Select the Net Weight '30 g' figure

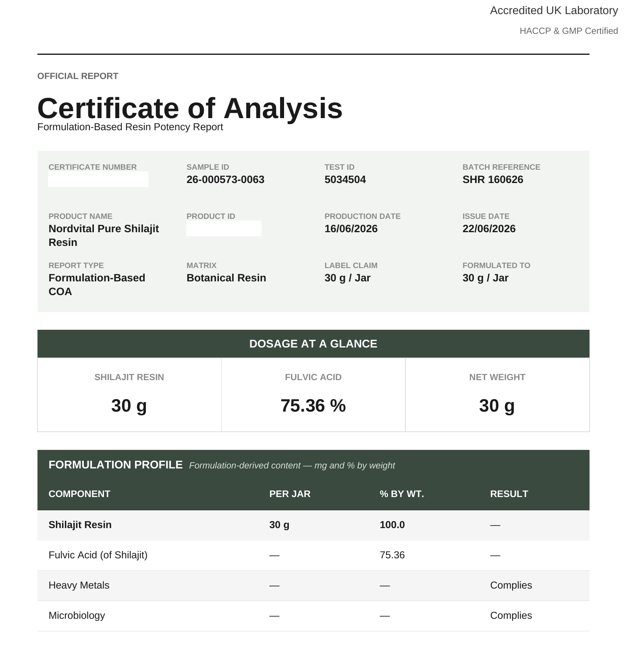497,406
